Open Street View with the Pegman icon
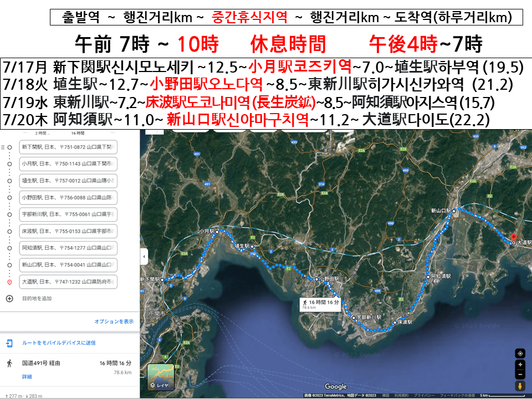This screenshot has height=399, width=532. (x=520, y=386)
